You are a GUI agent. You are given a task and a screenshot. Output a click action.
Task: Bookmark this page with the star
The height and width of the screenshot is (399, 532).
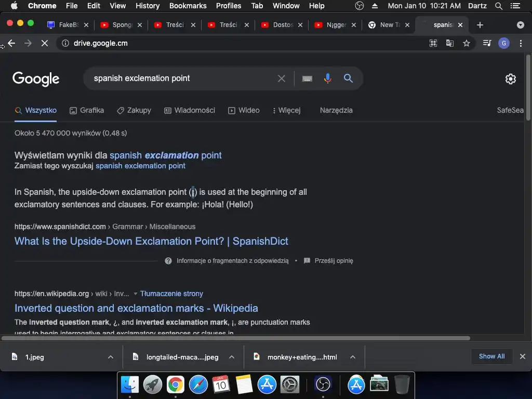pyautogui.click(x=467, y=43)
